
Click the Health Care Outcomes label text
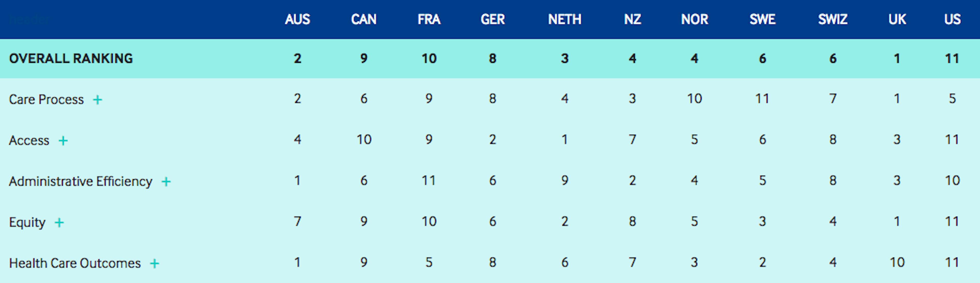(75, 263)
